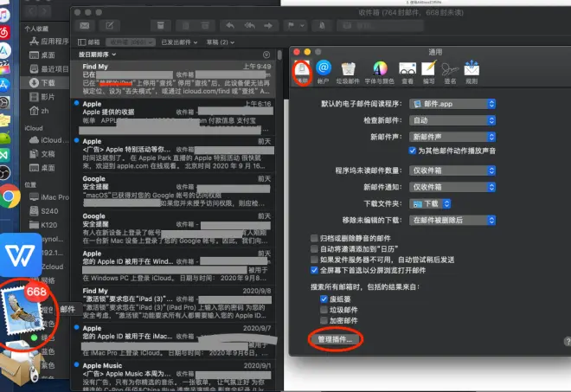Image resolution: width=571 pixels, height=392 pixels.
Task: Open the 账户 preferences tab
Action: [x=323, y=73]
